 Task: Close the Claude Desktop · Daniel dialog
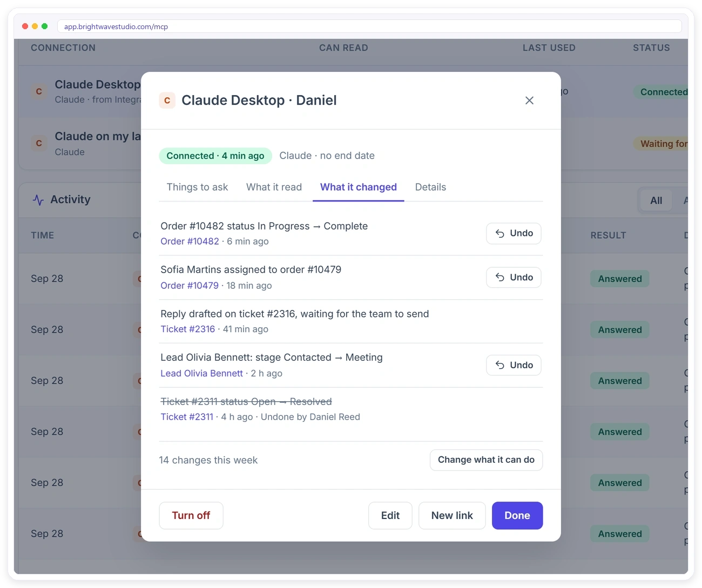(x=529, y=100)
